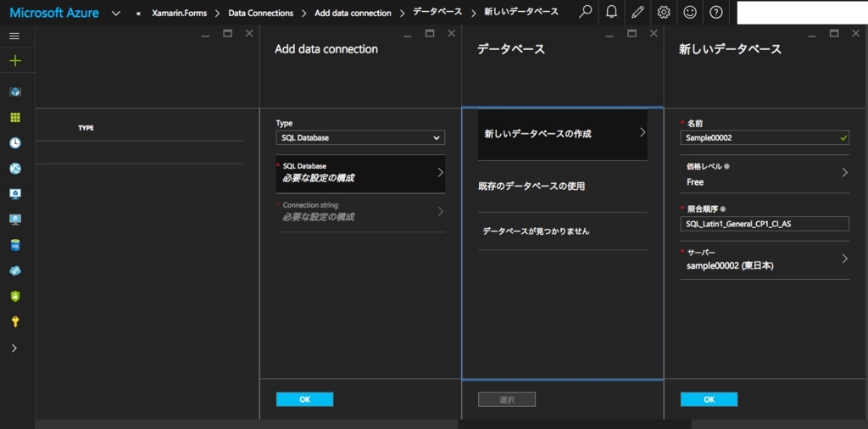Viewport: 868px width, 429px height.
Task: Go to Xamarin.Forms breadcrumb
Action: pos(180,13)
